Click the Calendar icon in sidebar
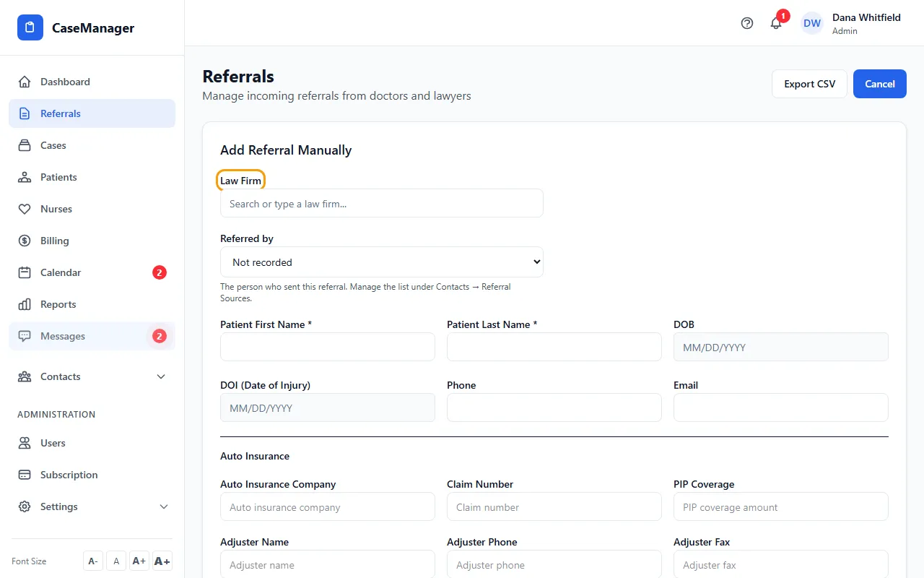The width and height of the screenshot is (924, 578). click(25, 272)
